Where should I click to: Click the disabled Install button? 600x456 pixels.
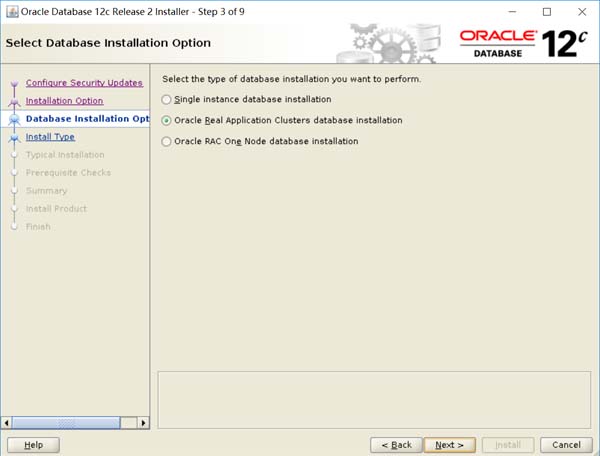click(x=508, y=445)
